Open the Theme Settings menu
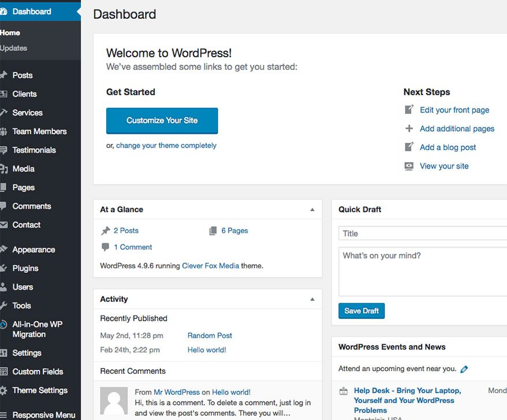This screenshot has width=507, height=420. (40, 390)
